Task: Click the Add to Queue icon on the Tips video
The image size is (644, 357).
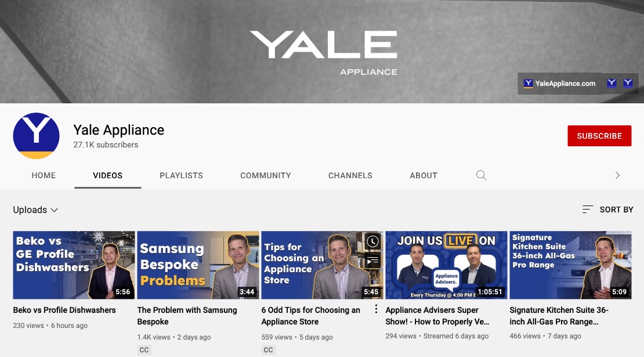Action: coord(372,260)
